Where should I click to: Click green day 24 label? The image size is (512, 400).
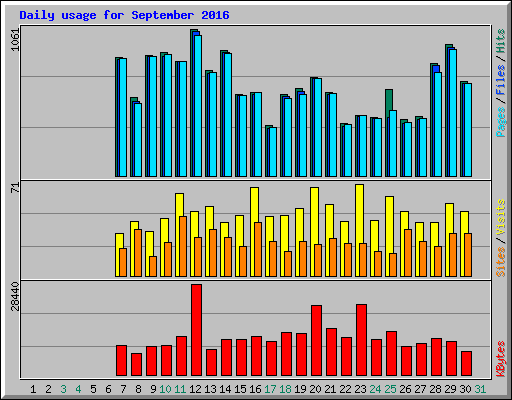[x=375, y=389]
